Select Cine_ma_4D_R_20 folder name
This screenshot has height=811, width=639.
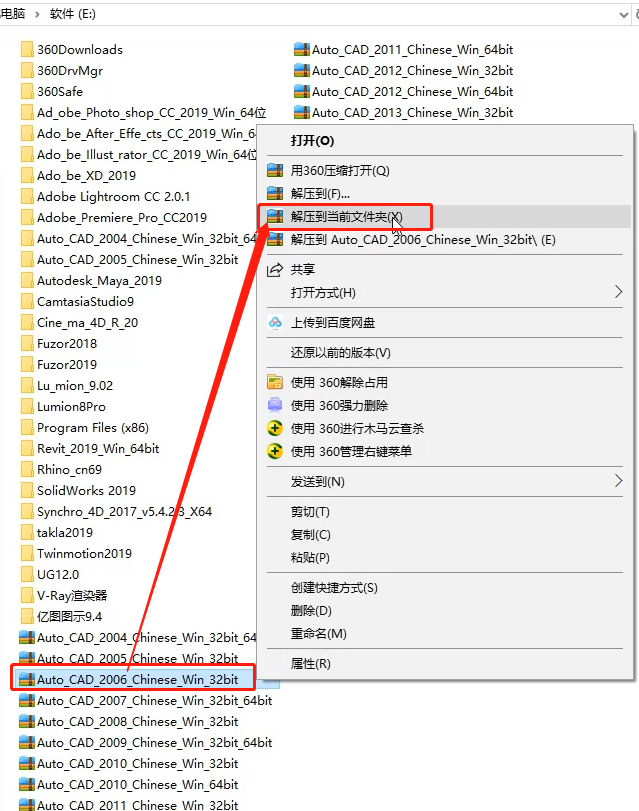click(x=87, y=323)
